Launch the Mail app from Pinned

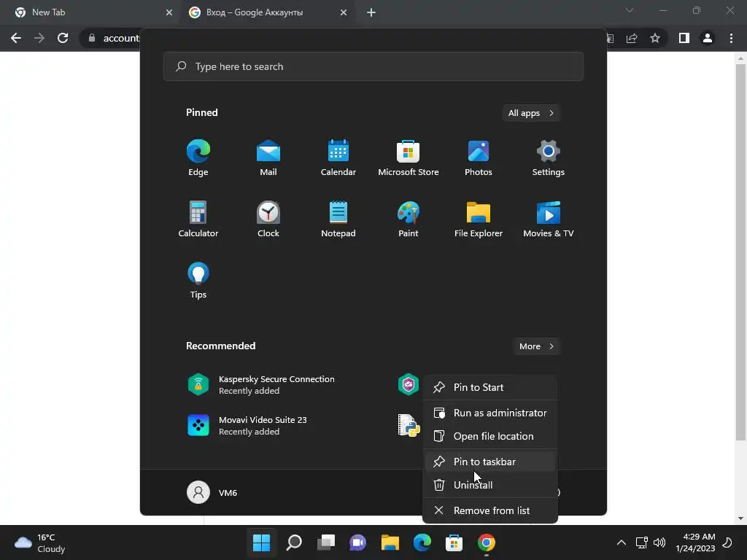268,157
